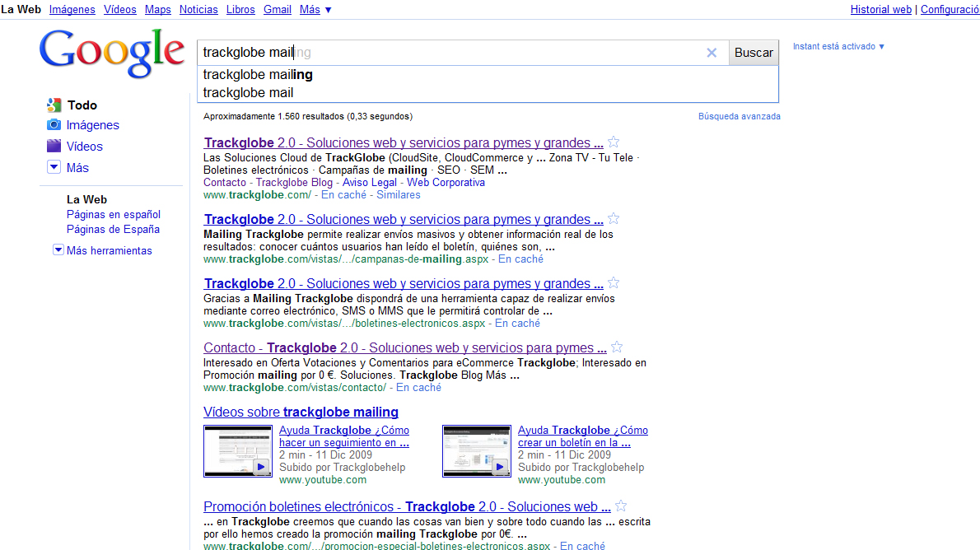Click the Buscar button
The image size is (980, 550).
point(754,54)
